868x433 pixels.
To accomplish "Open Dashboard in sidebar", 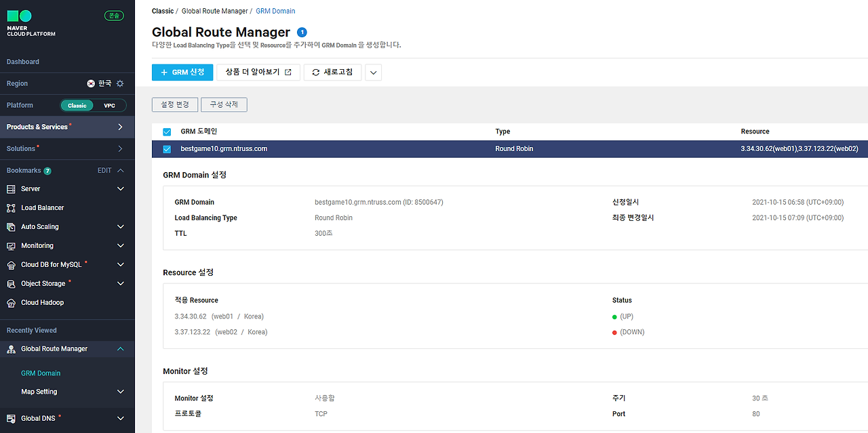I will point(23,62).
